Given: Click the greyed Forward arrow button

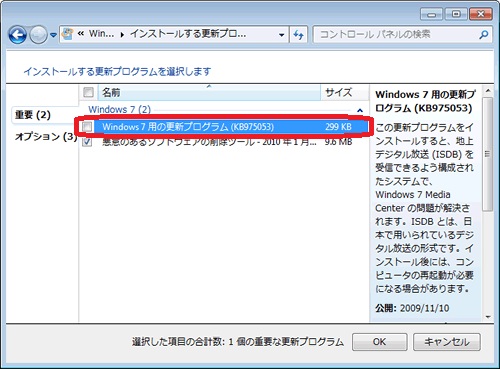Looking at the screenshot, I should pyautogui.click(x=39, y=35).
